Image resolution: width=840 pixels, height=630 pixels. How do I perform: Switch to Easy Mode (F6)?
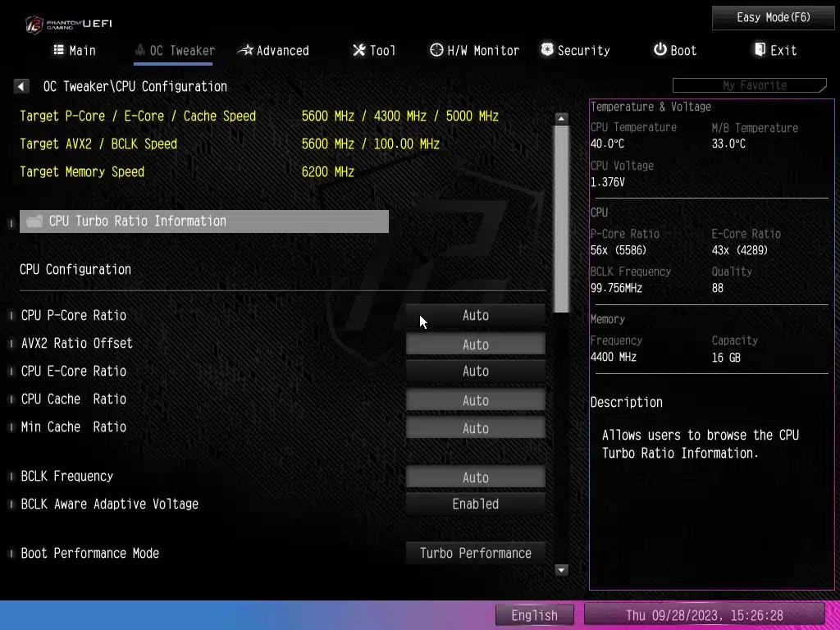(773, 17)
